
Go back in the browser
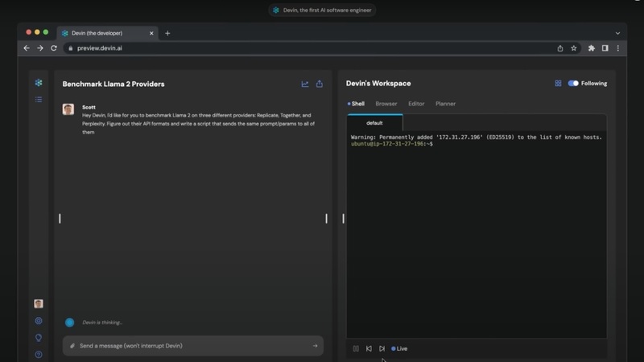(x=27, y=48)
